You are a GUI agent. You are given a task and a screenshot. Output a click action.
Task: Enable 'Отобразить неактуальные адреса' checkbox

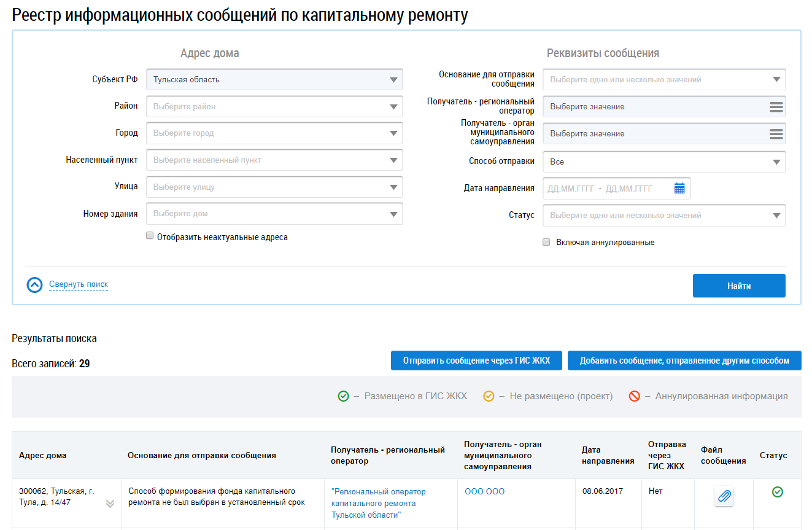click(x=150, y=236)
